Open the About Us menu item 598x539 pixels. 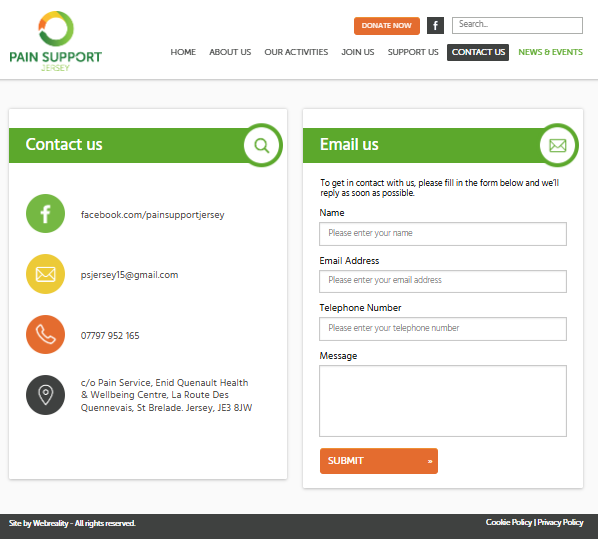[x=230, y=52]
